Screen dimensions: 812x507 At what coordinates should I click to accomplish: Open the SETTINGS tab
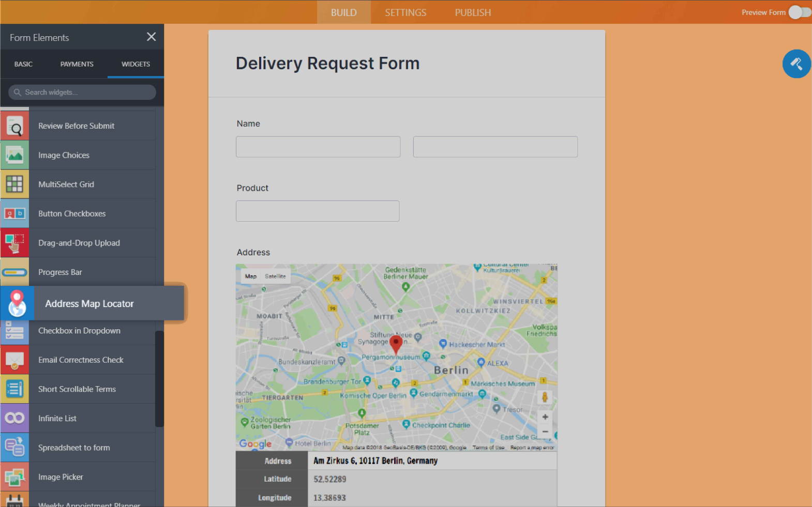(405, 12)
